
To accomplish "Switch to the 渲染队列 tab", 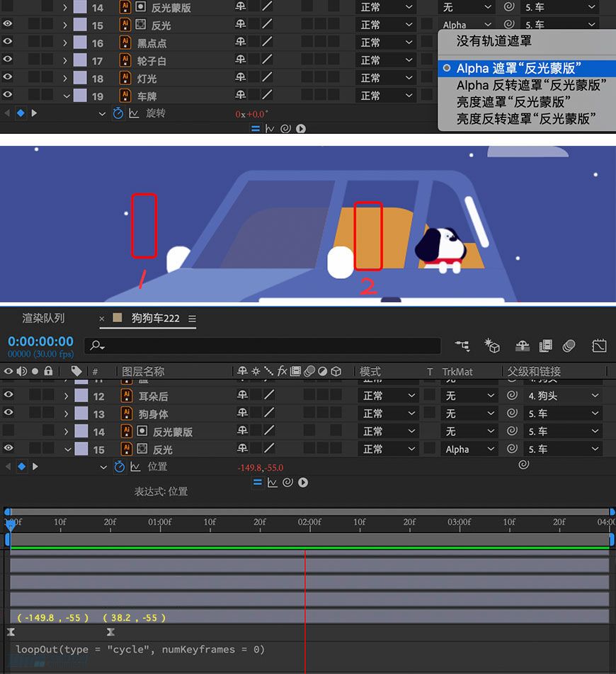I will point(43,318).
